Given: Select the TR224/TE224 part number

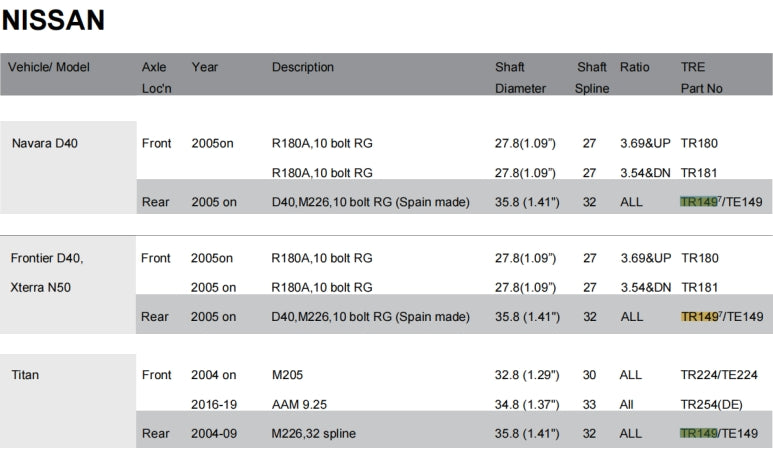Looking at the screenshot, I should point(718,375).
